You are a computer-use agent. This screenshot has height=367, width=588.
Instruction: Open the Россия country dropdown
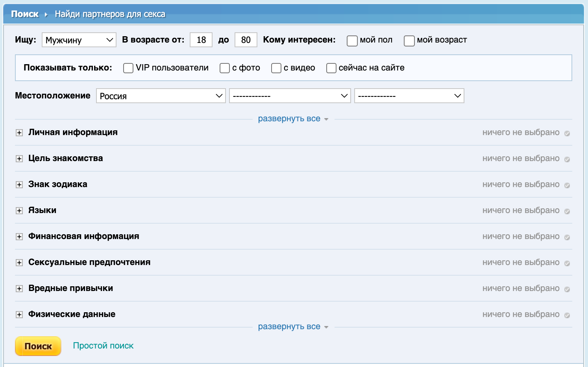point(161,96)
